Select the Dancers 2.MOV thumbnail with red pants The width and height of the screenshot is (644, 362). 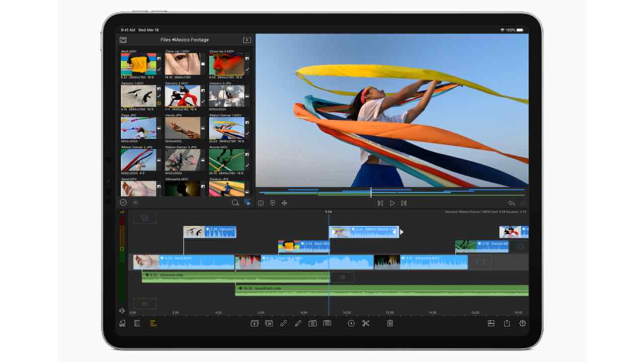pyautogui.click(x=183, y=96)
